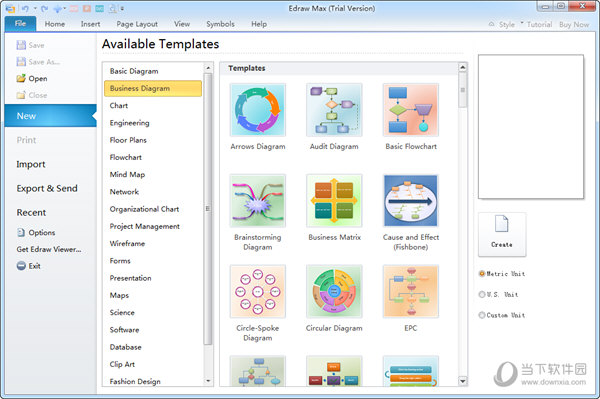Click category list scroll down arrow

coord(208,381)
